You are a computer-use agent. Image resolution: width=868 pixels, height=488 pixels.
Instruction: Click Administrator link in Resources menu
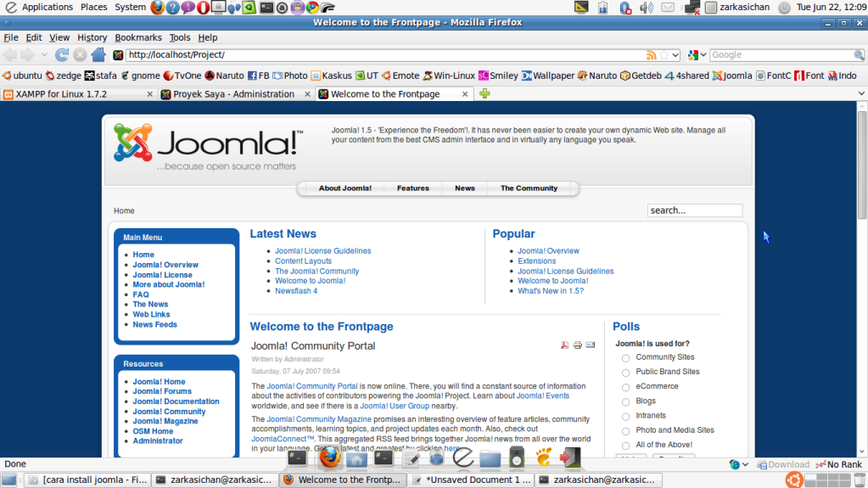pos(158,441)
